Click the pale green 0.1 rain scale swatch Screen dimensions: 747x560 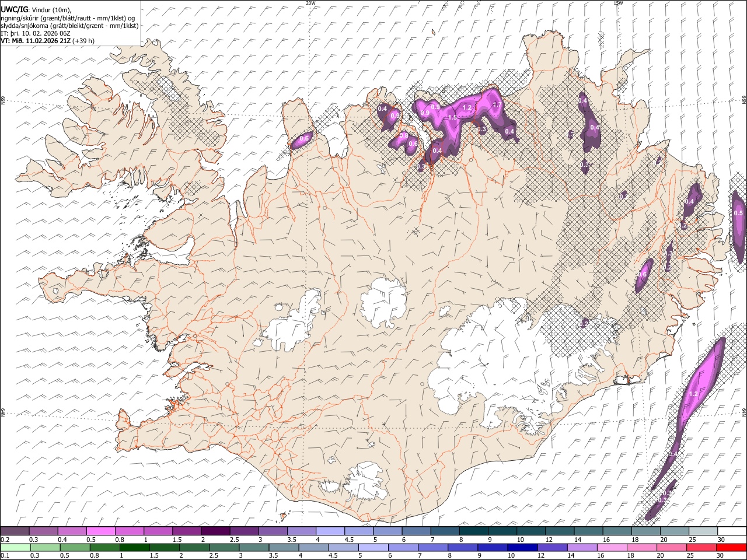(16, 547)
